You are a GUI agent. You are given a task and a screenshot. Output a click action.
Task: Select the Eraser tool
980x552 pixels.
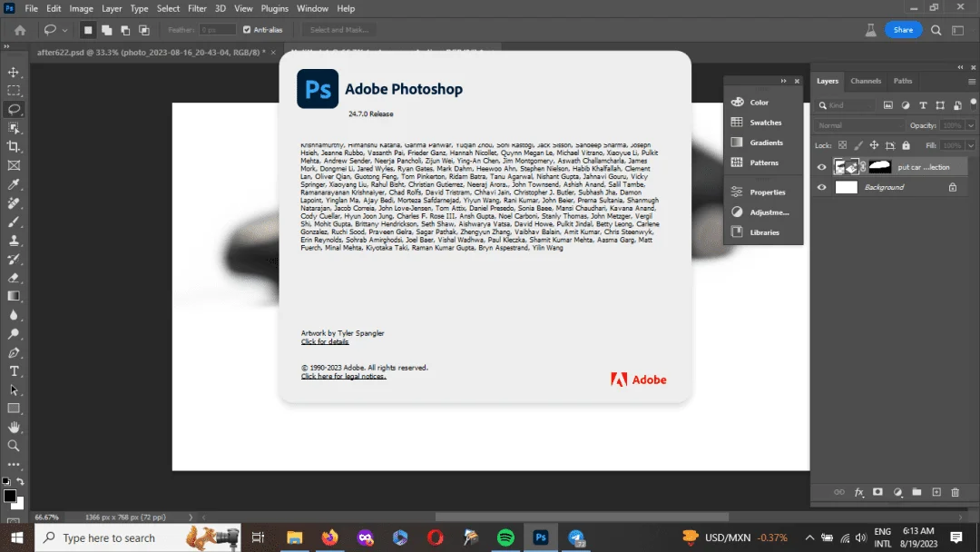[14, 278]
